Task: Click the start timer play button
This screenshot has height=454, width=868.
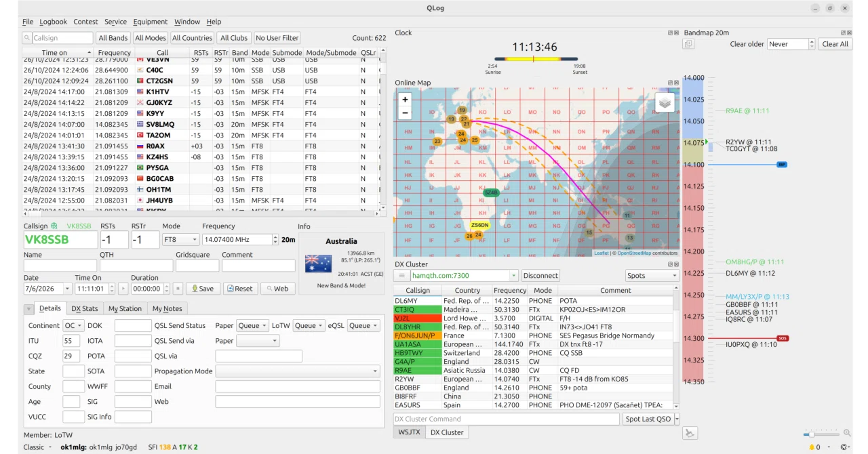Action: coord(123,289)
